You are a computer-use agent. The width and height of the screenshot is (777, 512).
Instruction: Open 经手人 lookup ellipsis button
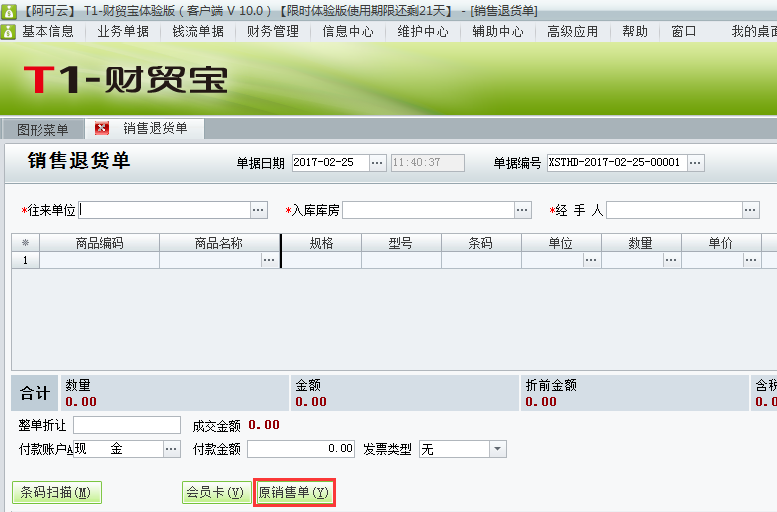[751, 210]
